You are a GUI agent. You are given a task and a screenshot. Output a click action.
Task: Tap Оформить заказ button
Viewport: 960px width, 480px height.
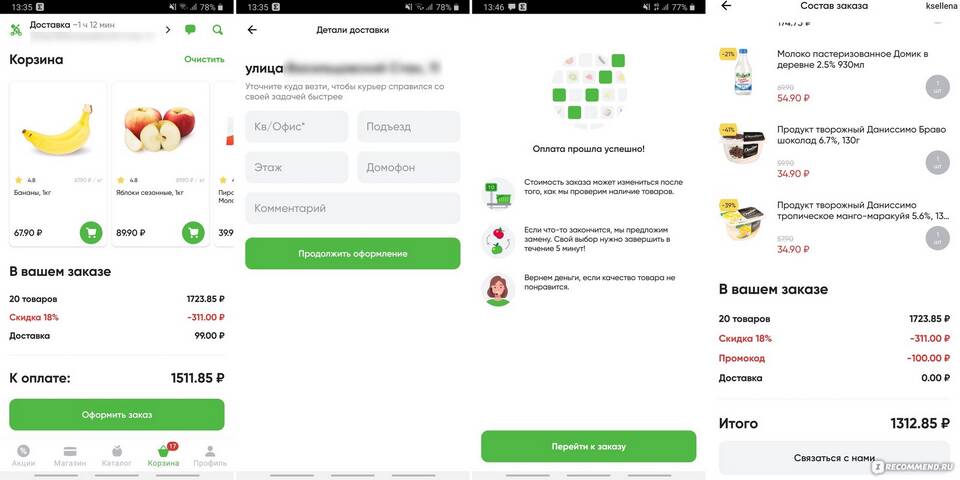117,414
